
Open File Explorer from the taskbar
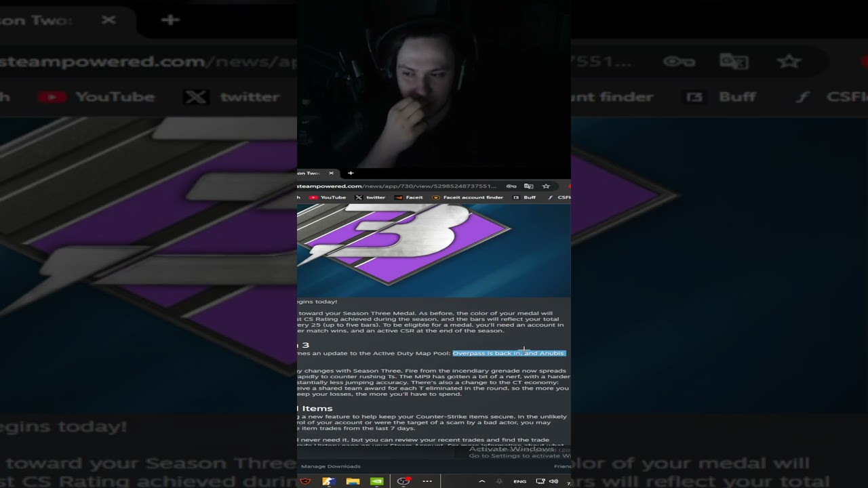[353, 481]
